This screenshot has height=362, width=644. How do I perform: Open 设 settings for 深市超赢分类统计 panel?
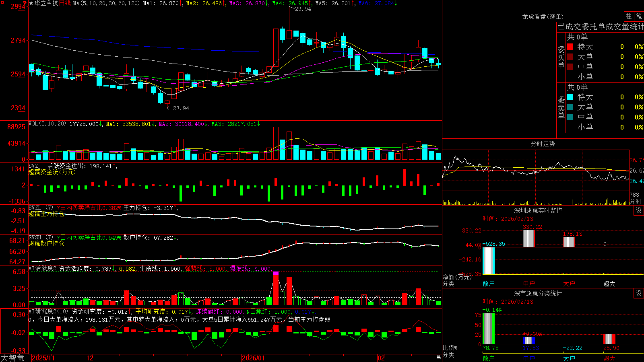[639, 293]
